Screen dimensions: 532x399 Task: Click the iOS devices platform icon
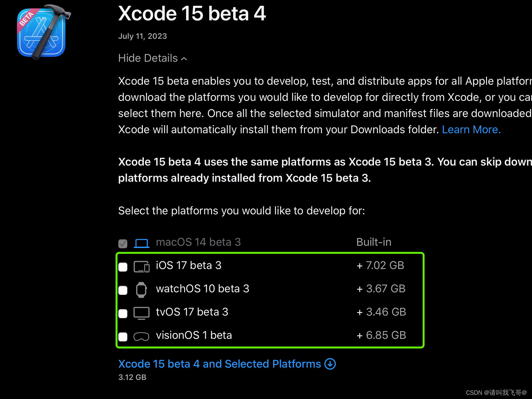coord(141,266)
